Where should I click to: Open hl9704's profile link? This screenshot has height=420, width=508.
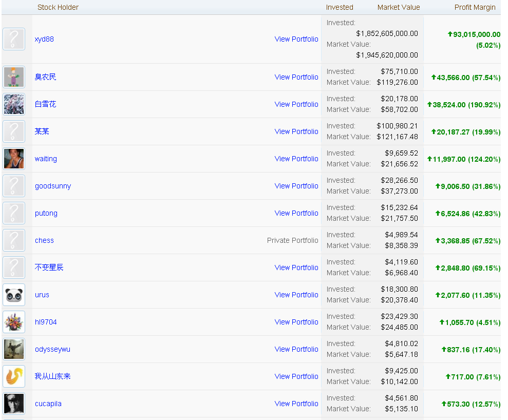click(46, 322)
